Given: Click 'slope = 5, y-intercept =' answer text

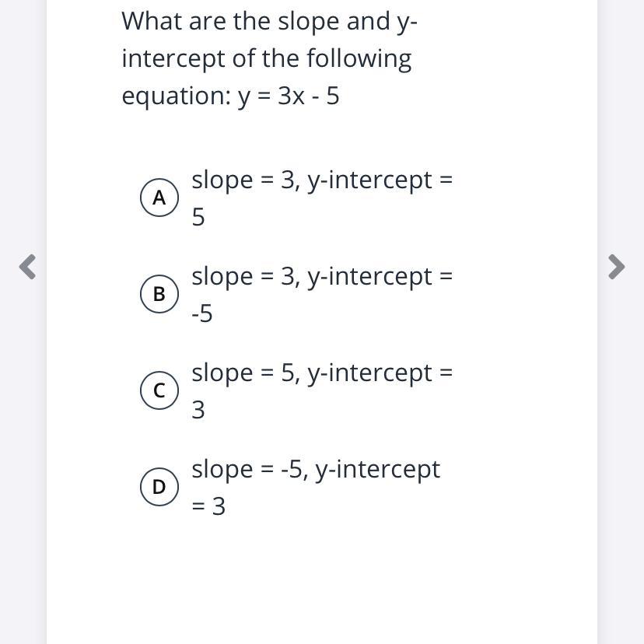Looking at the screenshot, I should (322, 373).
